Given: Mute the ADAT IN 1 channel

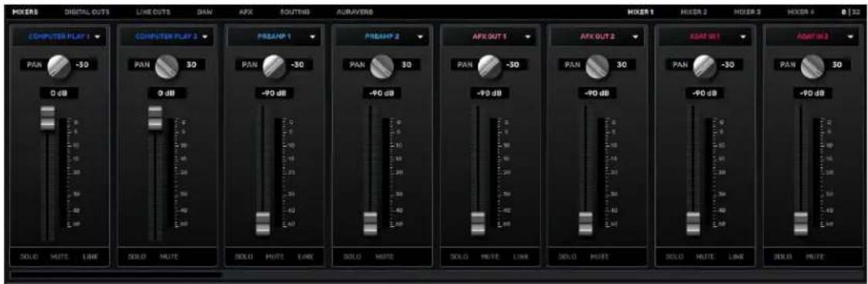Looking at the screenshot, I should pos(705,256).
